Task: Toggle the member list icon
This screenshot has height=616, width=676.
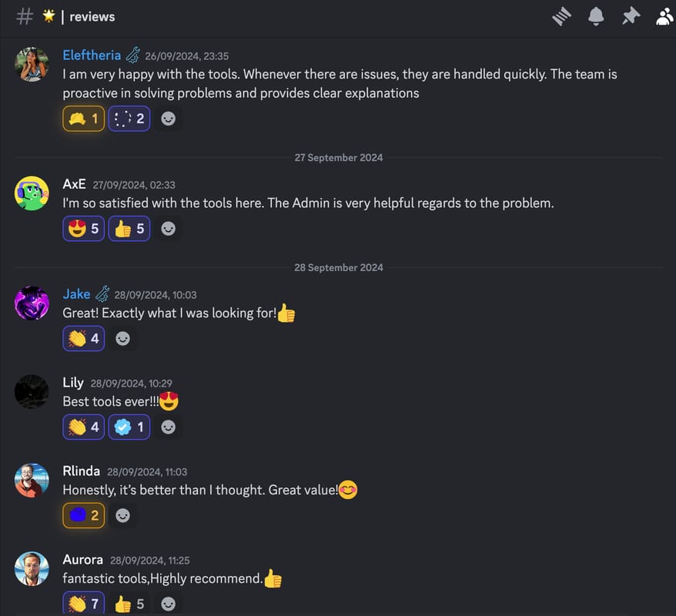Action: coord(664,16)
